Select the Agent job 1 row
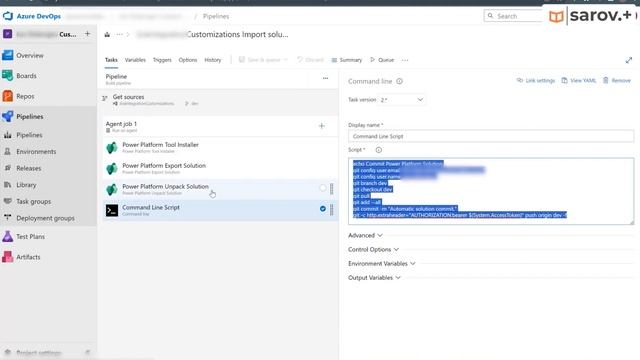 pyautogui.click(x=220, y=127)
